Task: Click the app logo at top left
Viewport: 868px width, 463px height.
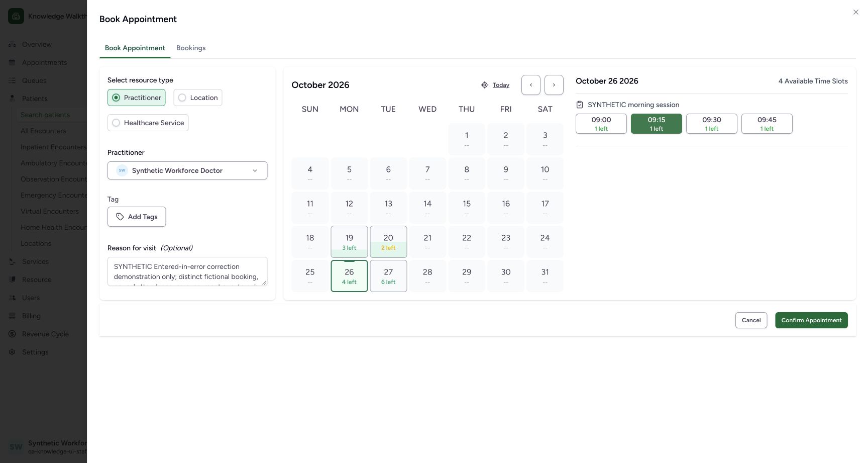Action: (x=16, y=16)
